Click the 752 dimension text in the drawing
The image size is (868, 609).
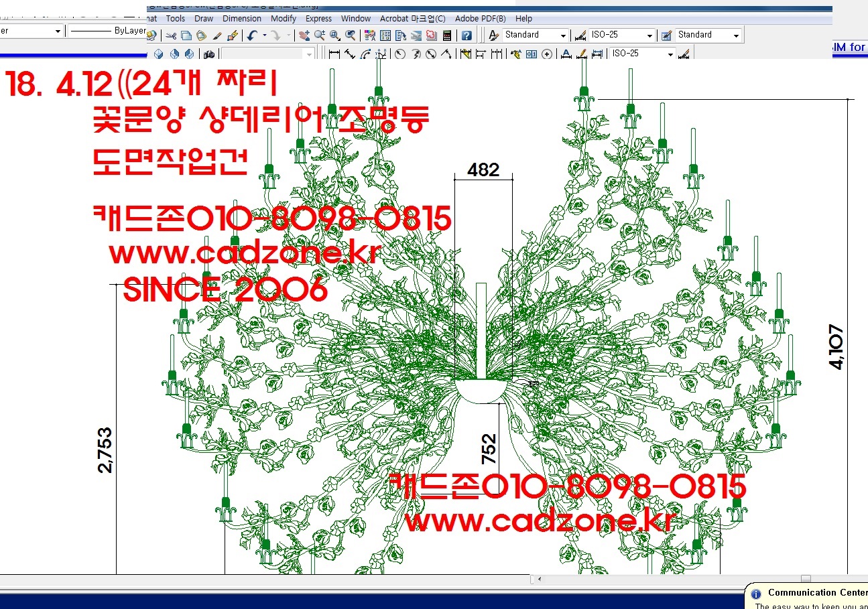489,449
